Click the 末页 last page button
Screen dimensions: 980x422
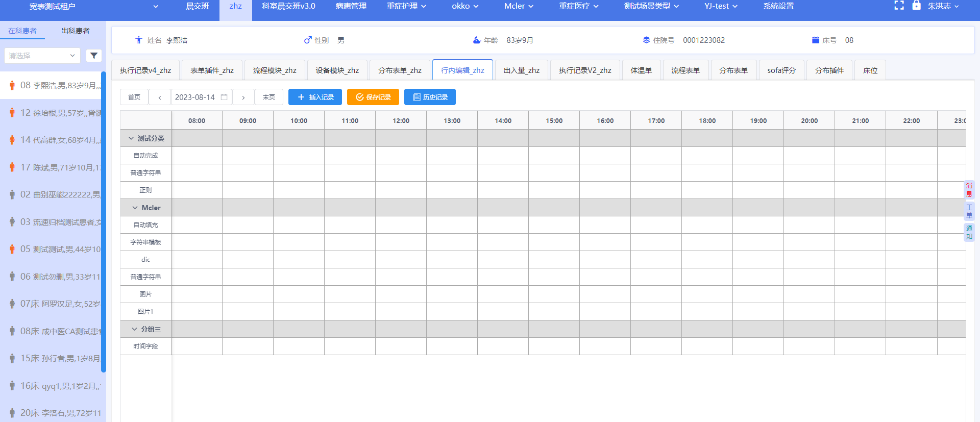coord(269,97)
